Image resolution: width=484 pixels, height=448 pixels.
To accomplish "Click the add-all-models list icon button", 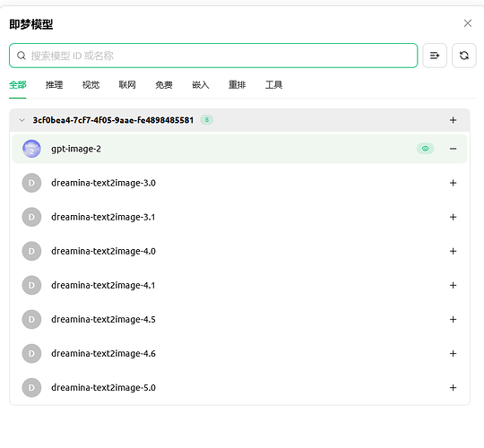I will point(435,56).
